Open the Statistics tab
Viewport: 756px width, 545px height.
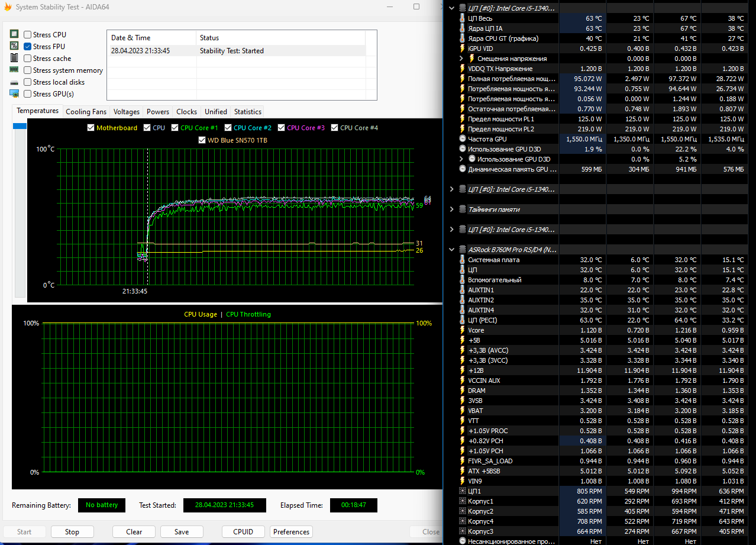coord(247,111)
